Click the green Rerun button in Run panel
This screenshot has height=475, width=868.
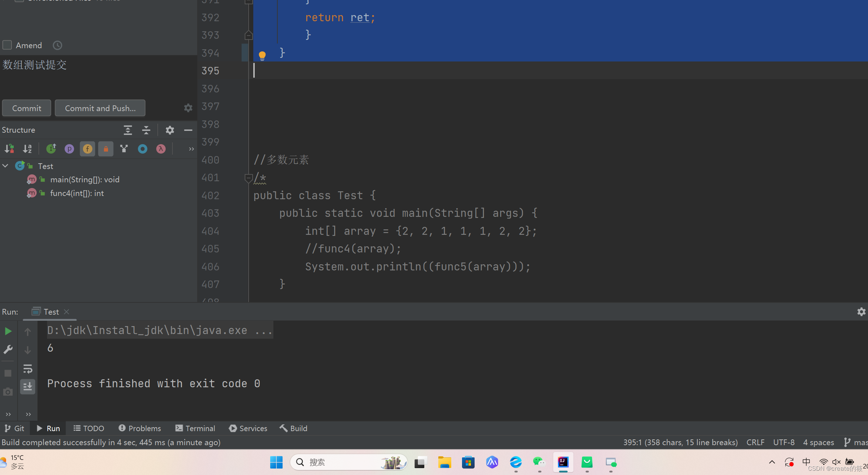coord(8,331)
